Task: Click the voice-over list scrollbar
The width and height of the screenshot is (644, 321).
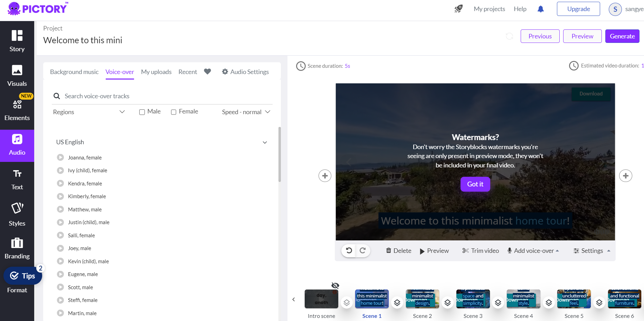Action: point(280,154)
